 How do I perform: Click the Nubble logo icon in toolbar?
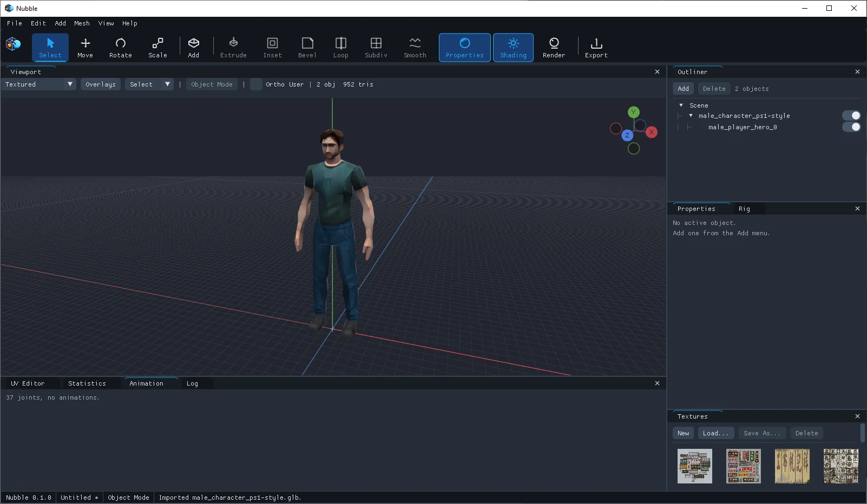(x=14, y=44)
